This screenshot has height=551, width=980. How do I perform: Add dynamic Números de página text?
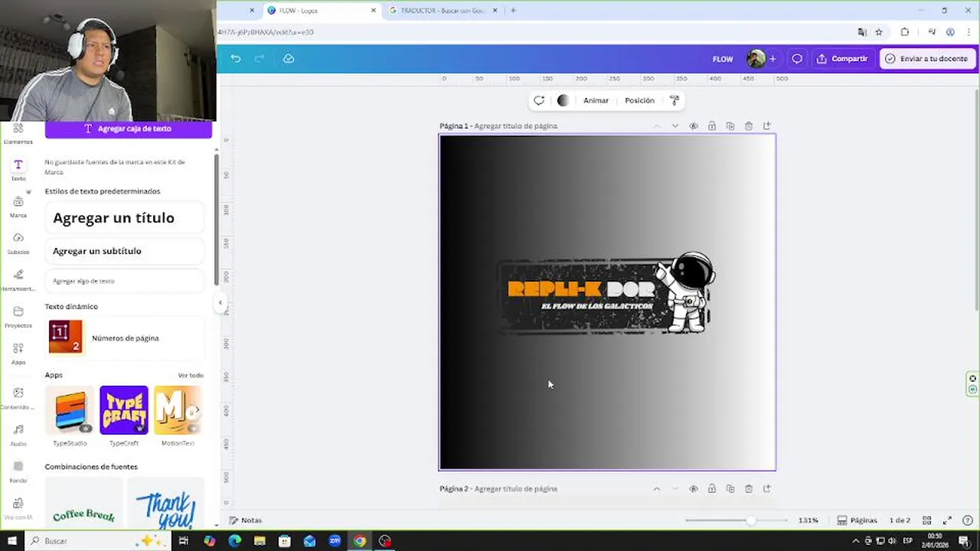point(125,338)
